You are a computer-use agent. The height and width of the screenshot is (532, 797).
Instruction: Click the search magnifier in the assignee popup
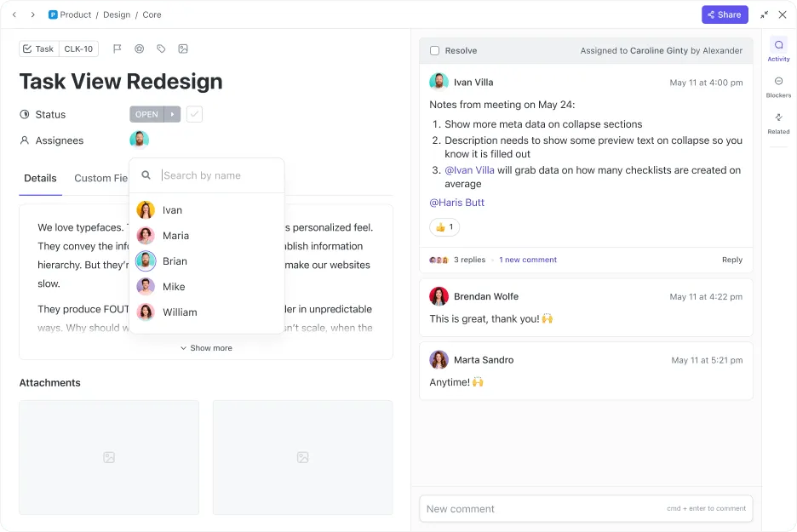(146, 175)
